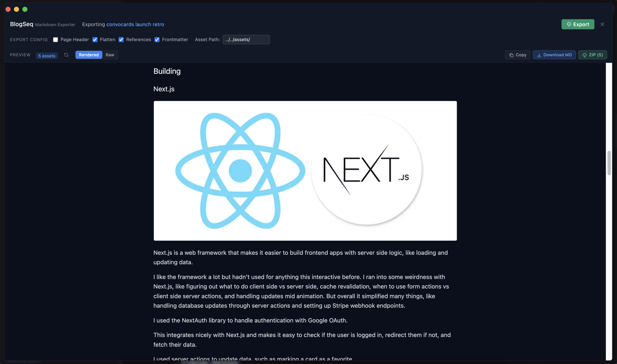Click the download arrow icon on Download MD
The width and height of the screenshot is (617, 364).
click(539, 55)
